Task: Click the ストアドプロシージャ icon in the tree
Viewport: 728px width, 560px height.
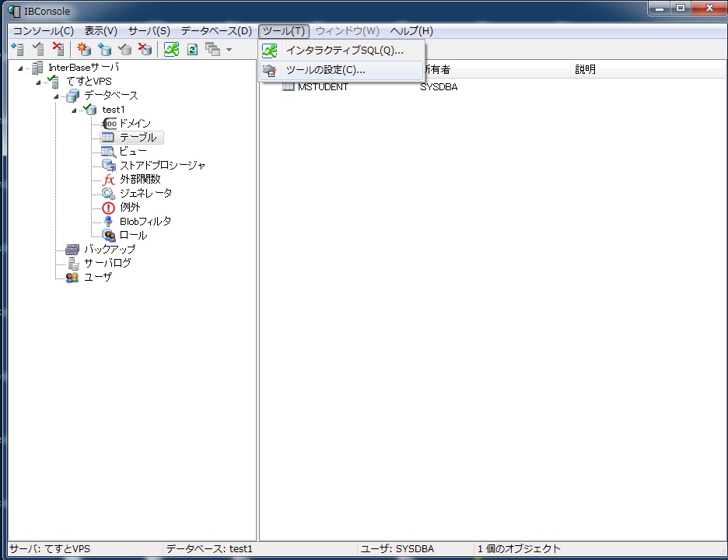Action: pos(109,166)
